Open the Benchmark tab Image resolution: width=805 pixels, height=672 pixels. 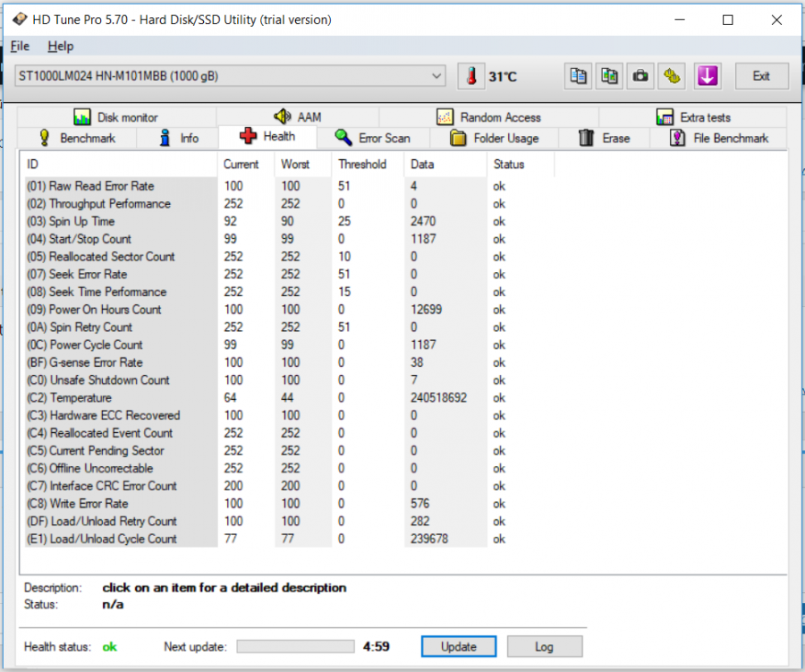(x=77, y=138)
